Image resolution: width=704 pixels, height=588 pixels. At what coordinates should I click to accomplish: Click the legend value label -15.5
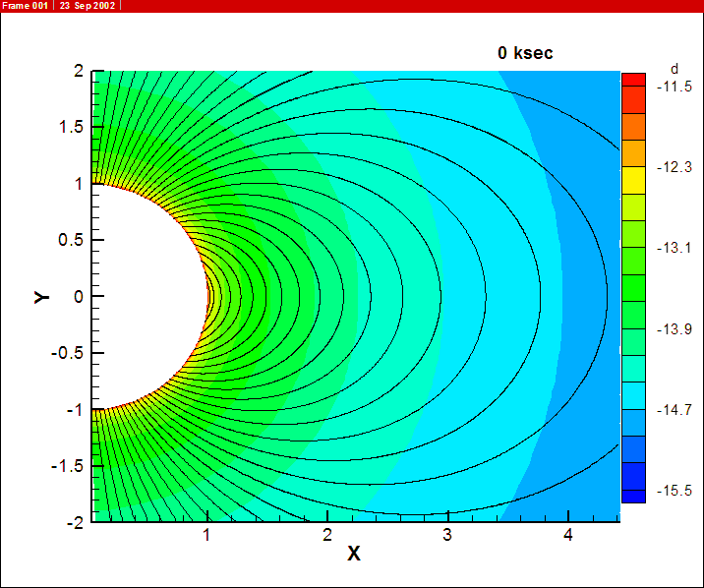(x=675, y=490)
